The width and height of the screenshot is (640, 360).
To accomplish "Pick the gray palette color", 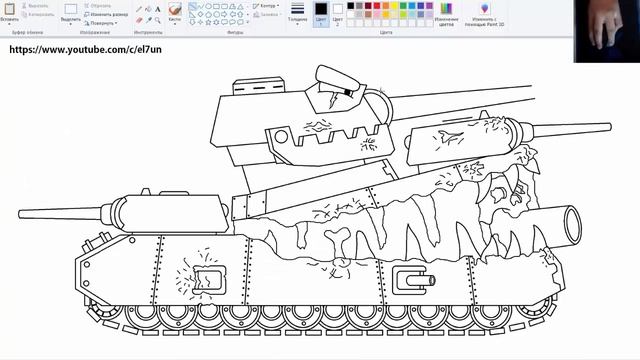I will point(359,6).
